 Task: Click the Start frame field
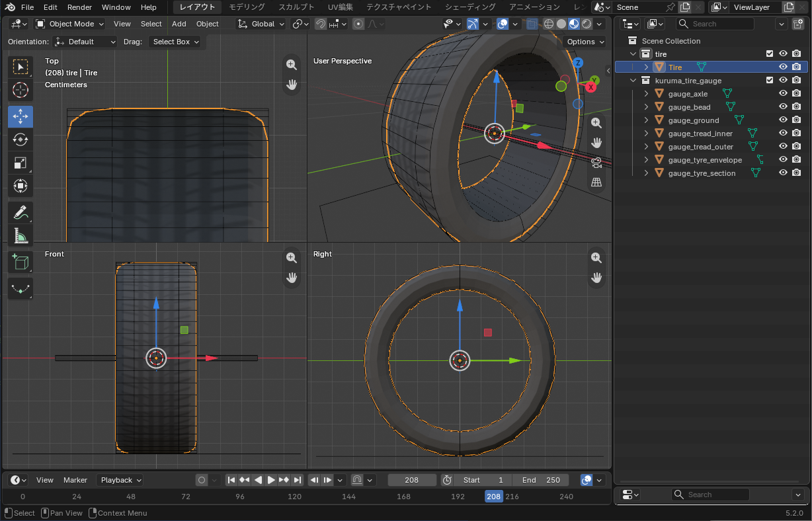click(x=484, y=480)
